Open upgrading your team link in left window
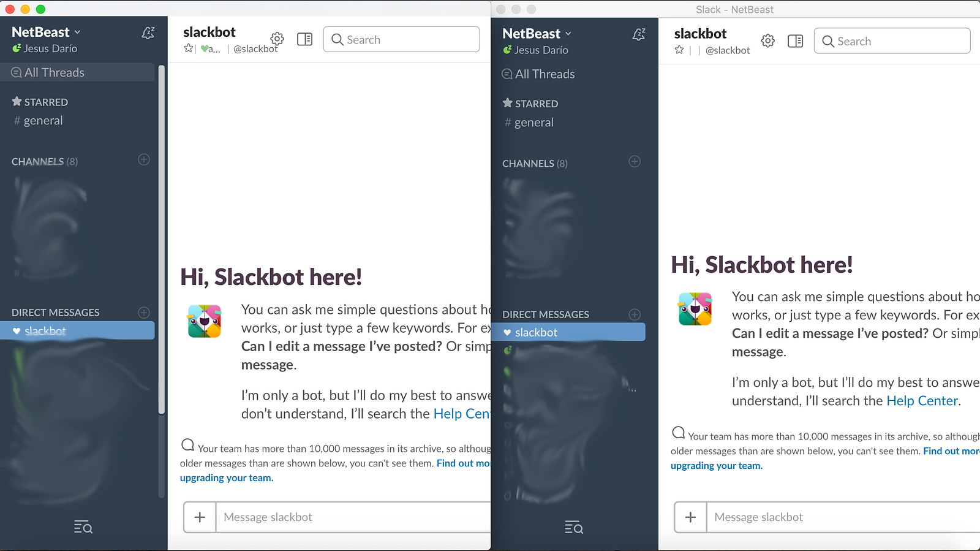Image resolution: width=980 pixels, height=551 pixels. (x=226, y=478)
